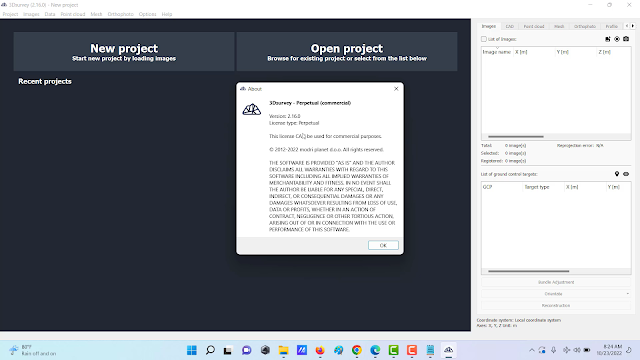
Task: Close the About dialog with the X
Action: point(396,89)
